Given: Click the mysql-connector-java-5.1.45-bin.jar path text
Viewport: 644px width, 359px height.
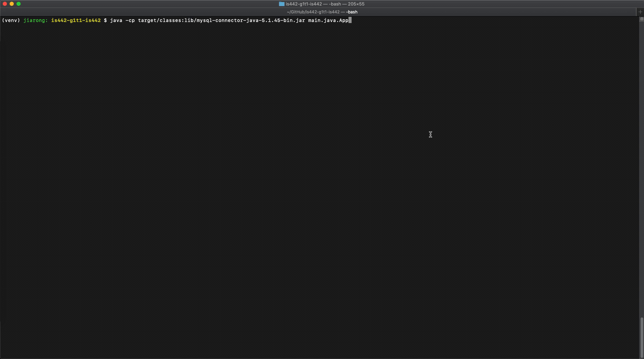Looking at the screenshot, I should pos(251,21).
